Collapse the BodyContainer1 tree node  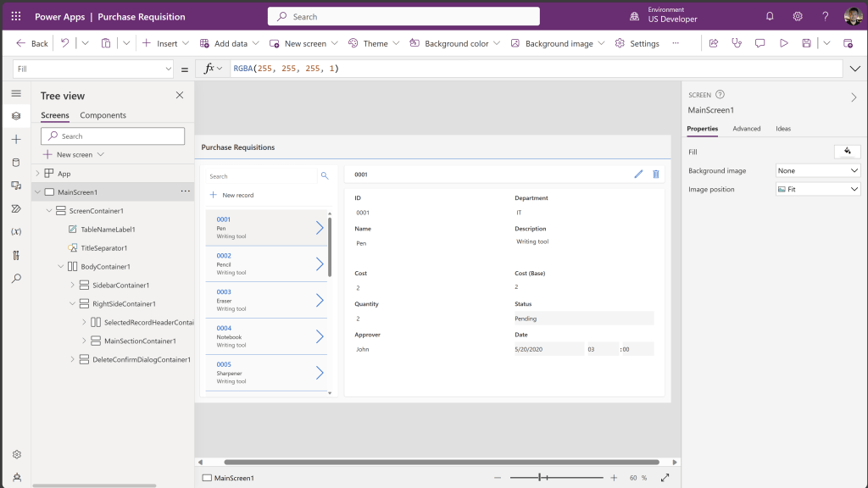[60, 267]
